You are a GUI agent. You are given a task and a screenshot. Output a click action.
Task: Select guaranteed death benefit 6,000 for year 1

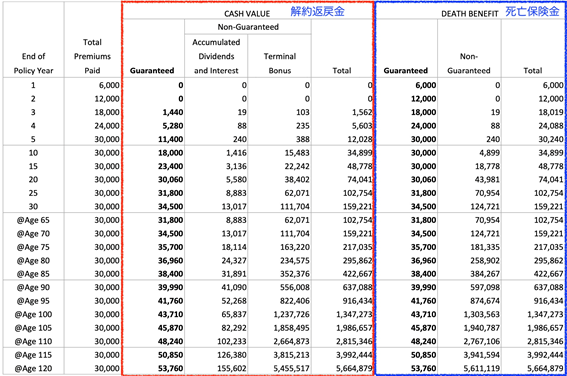(x=426, y=85)
